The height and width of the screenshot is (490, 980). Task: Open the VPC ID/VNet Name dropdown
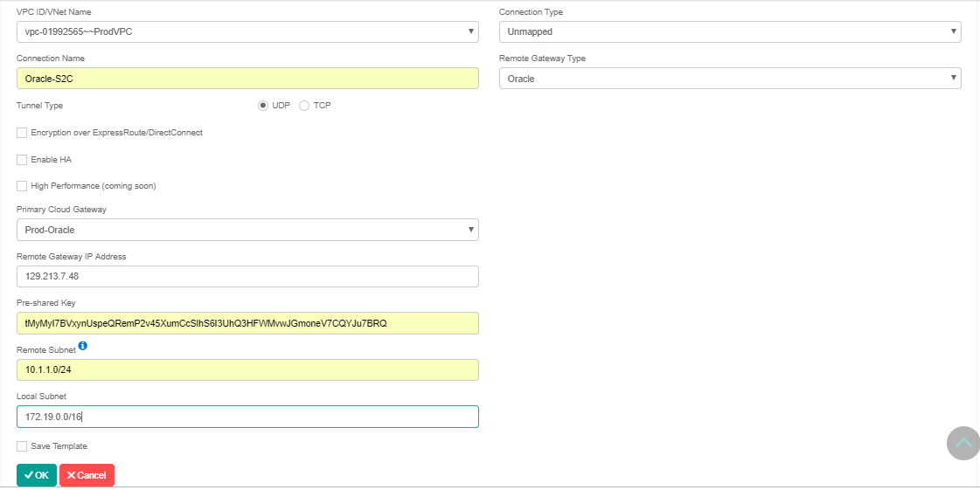[247, 32]
